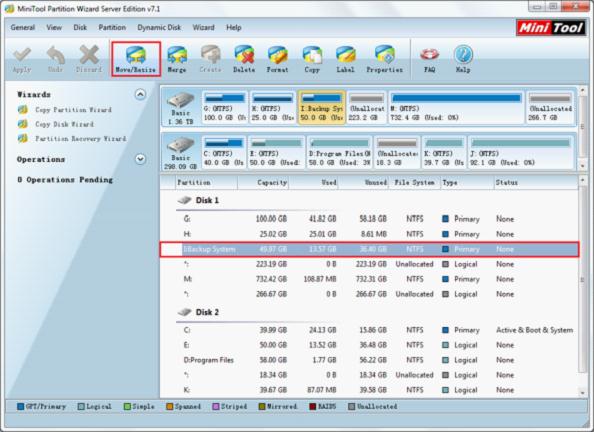Select H: partition row 25.02 GB
The height and width of the screenshot is (432, 594).
pos(369,234)
